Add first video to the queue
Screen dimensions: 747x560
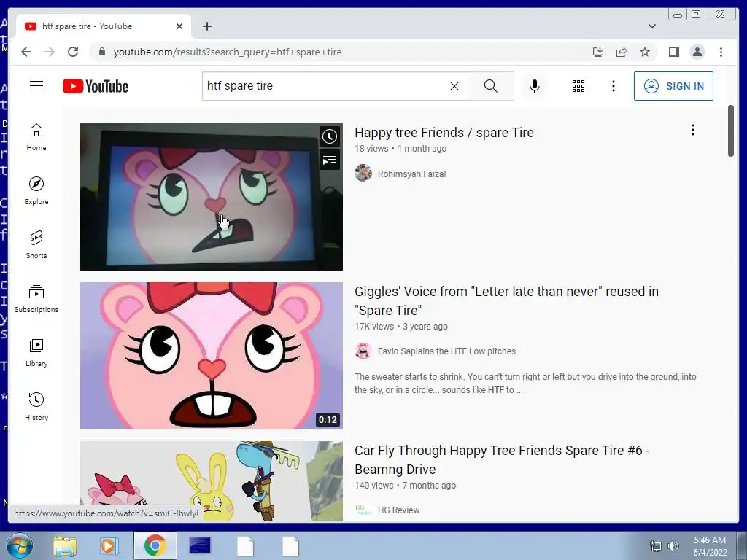click(330, 160)
